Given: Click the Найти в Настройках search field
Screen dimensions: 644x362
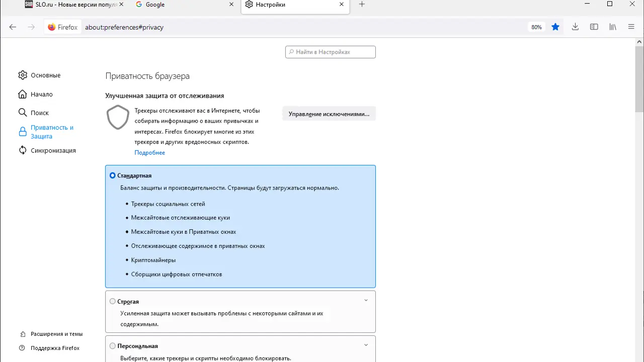Looking at the screenshot, I should click(331, 52).
